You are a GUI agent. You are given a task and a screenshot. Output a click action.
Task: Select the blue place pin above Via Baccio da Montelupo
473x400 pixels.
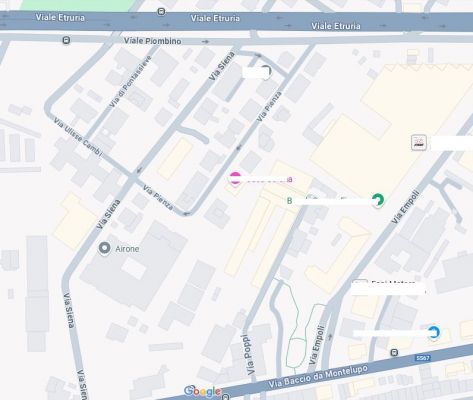point(434,333)
